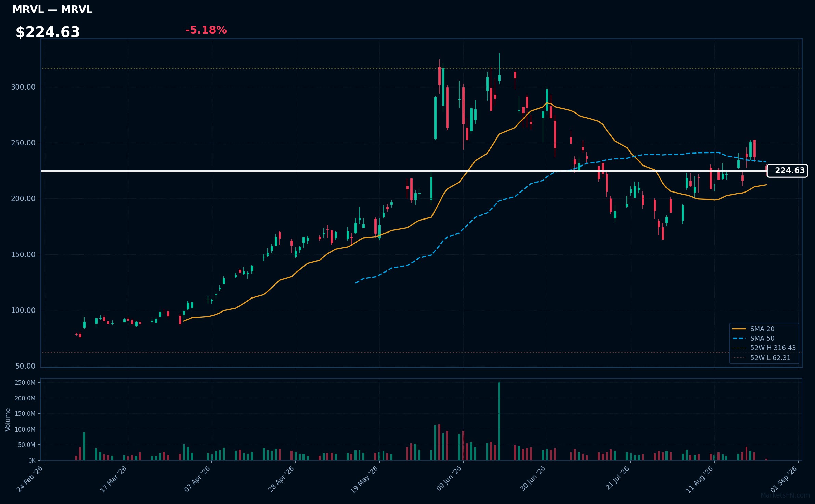Click the 28 Apr '26 date label
The image size is (815, 504).
281,479
